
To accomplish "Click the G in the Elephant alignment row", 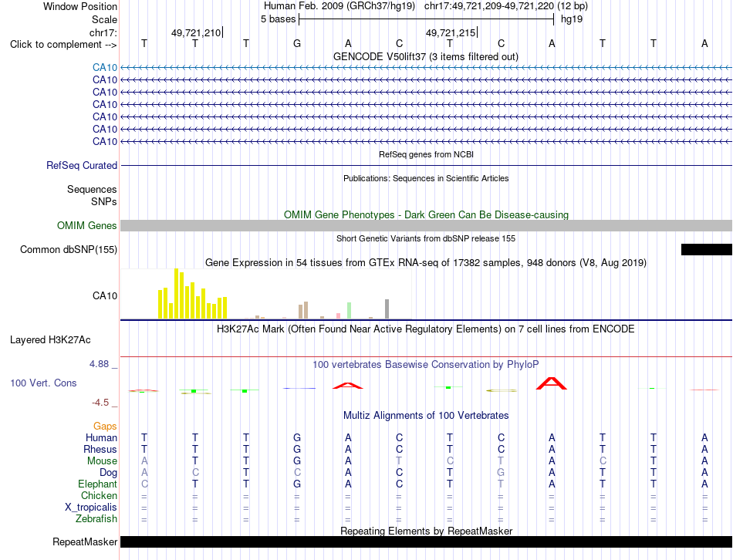I will [x=297, y=484].
